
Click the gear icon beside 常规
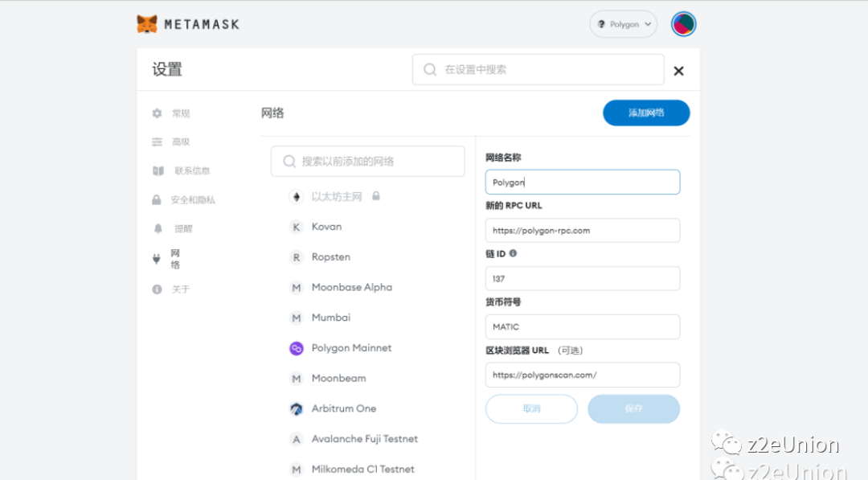point(157,113)
